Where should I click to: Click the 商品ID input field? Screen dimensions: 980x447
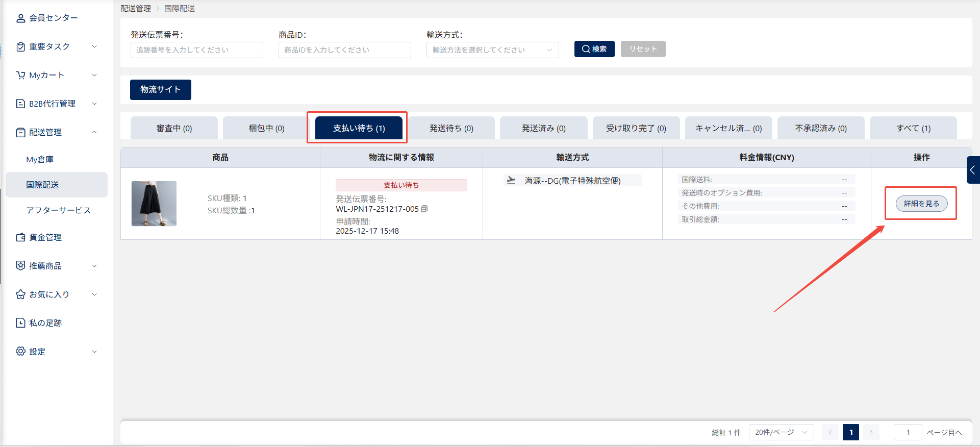coord(345,50)
